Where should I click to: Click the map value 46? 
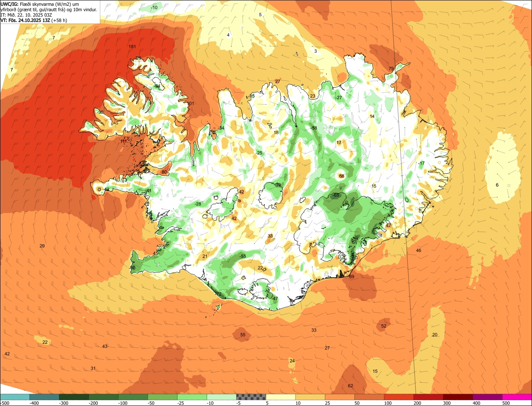(x=419, y=250)
